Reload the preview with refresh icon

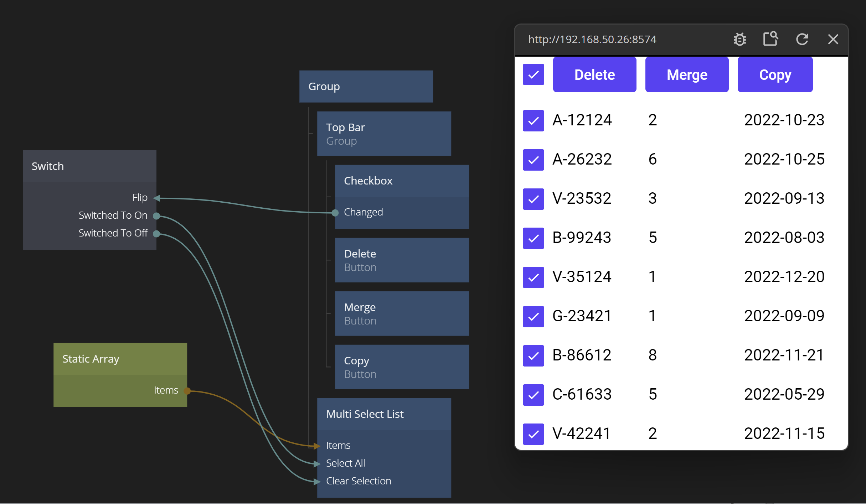coord(802,39)
